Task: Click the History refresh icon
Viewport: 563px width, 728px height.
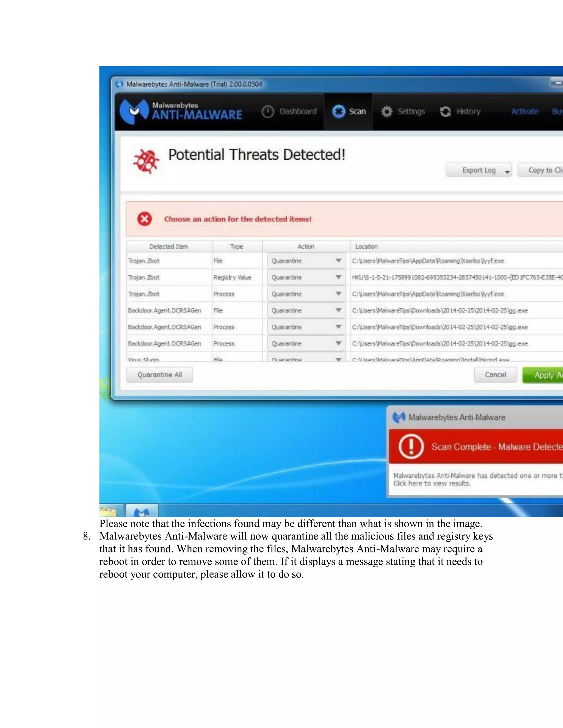Action: 446,112
